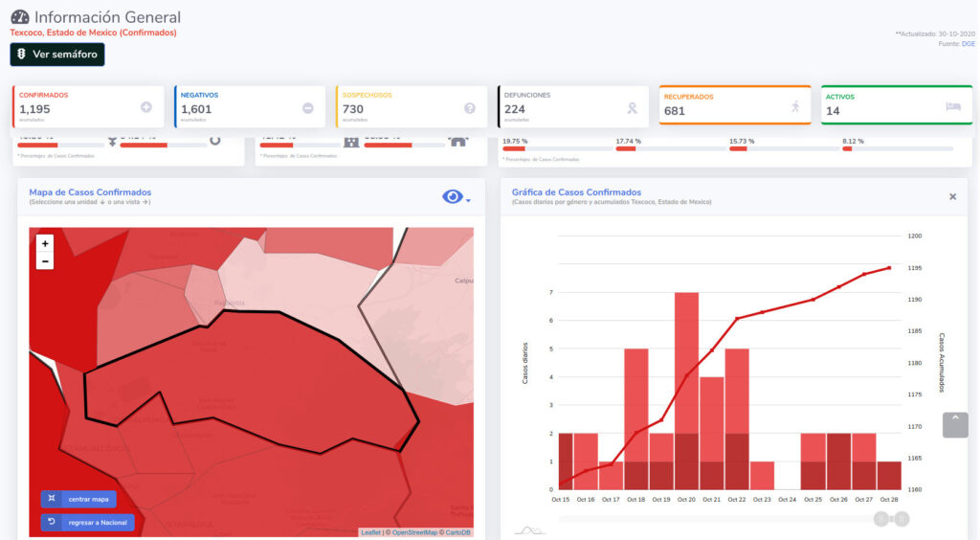Click the Ver semáforo button
The height and width of the screenshot is (540, 980).
pos(57,55)
